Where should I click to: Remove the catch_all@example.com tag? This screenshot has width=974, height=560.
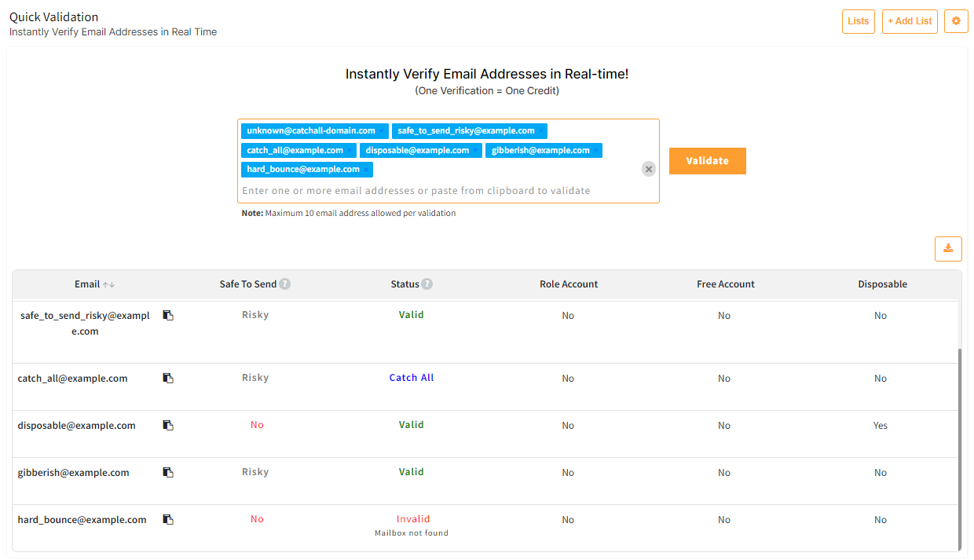pos(350,151)
